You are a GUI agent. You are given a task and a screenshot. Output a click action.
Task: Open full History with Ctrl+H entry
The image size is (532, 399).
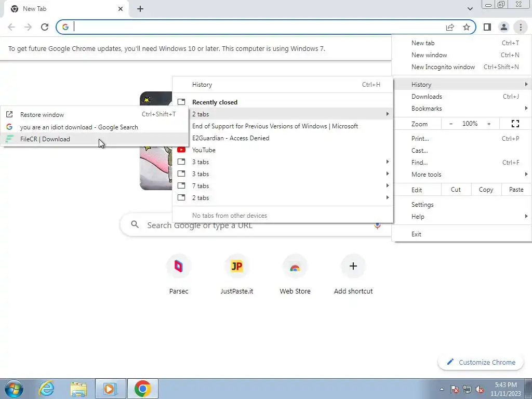(283, 85)
